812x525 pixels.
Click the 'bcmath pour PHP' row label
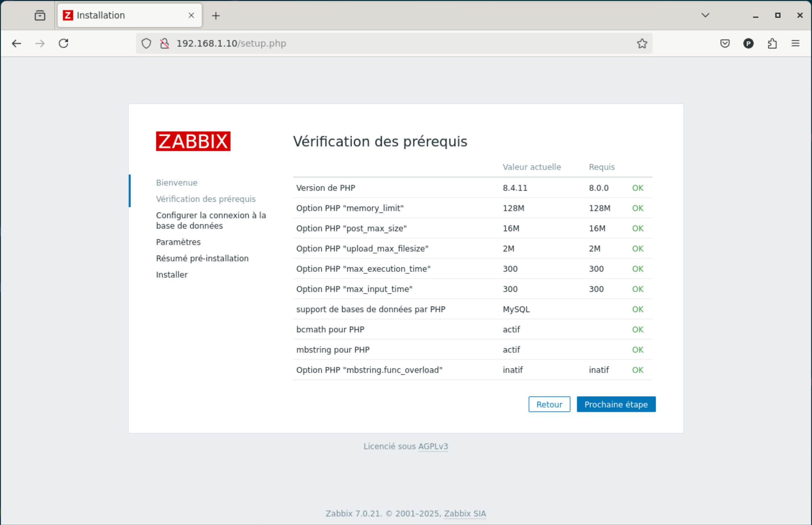coord(330,330)
